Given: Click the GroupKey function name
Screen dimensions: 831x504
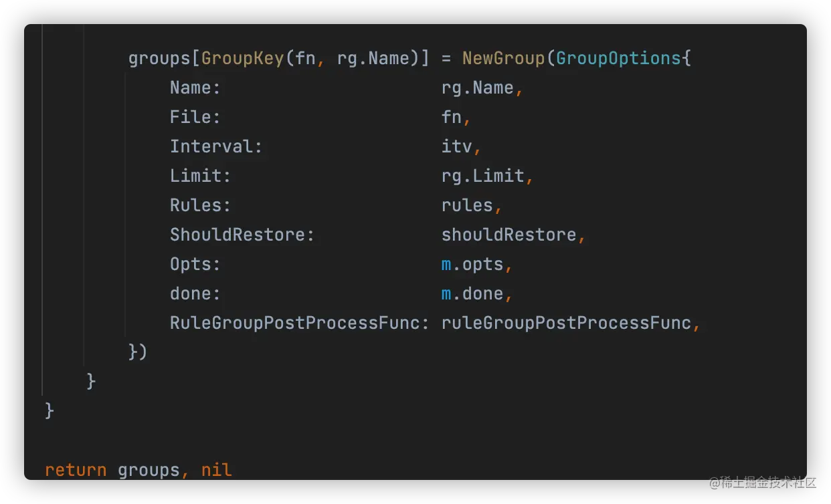Looking at the screenshot, I should (x=243, y=58).
